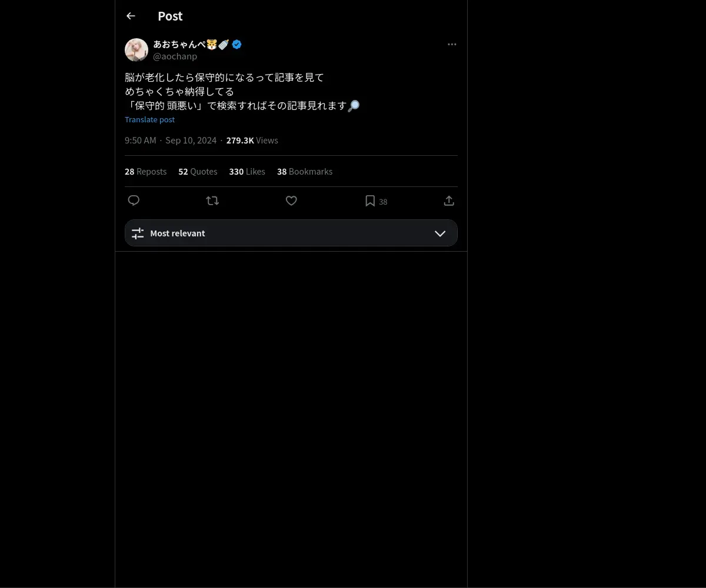706x588 pixels.
Task: Open the three-dot more options menu
Action: point(452,45)
